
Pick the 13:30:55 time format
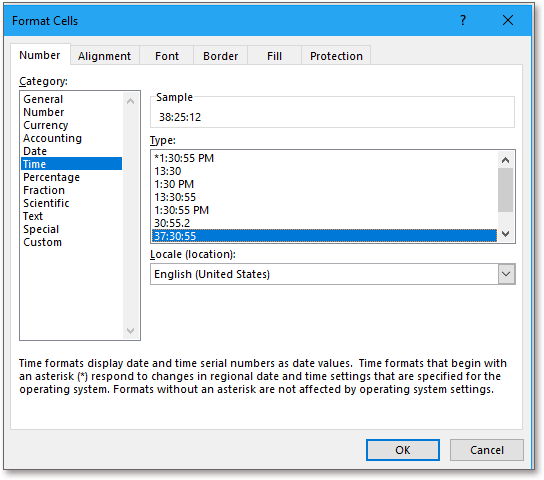point(175,197)
